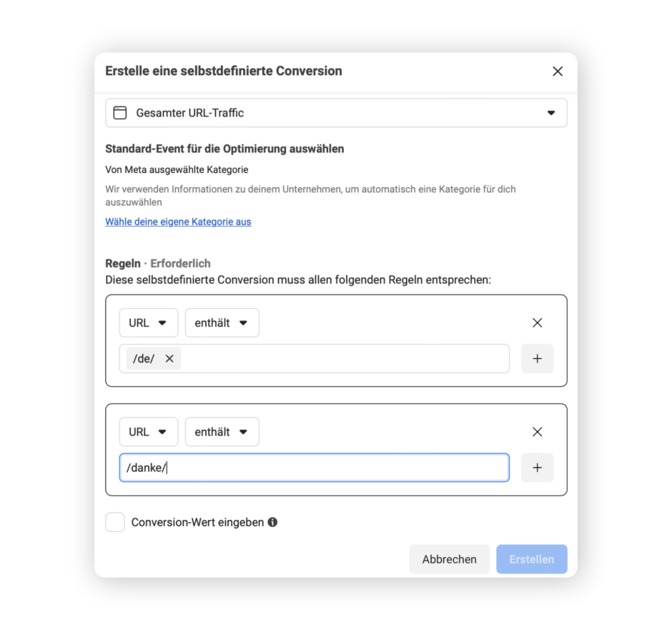
Task: Click the Abbrechen button
Action: tap(449, 559)
